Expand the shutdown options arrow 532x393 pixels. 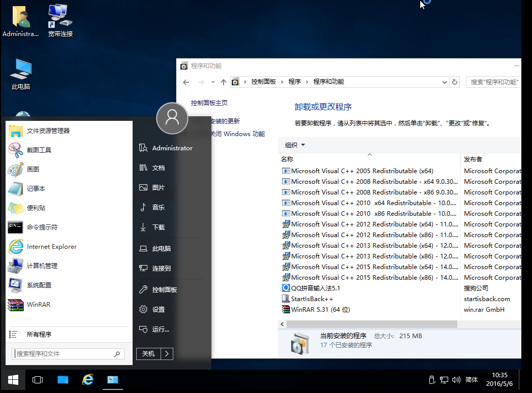(x=167, y=354)
